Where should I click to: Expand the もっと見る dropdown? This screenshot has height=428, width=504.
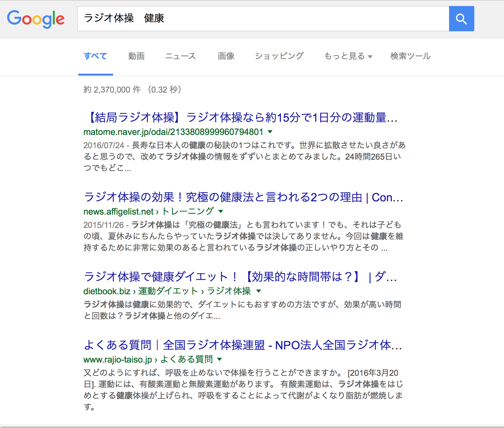[x=348, y=56]
